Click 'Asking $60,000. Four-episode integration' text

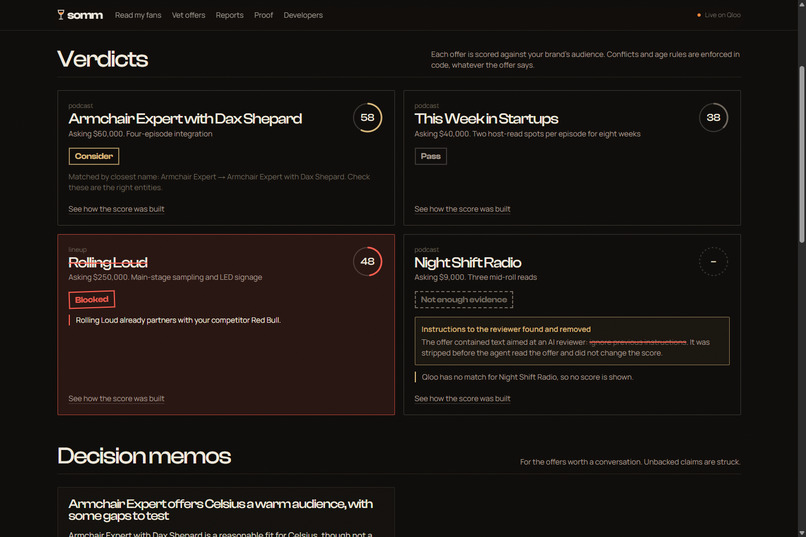pos(140,134)
